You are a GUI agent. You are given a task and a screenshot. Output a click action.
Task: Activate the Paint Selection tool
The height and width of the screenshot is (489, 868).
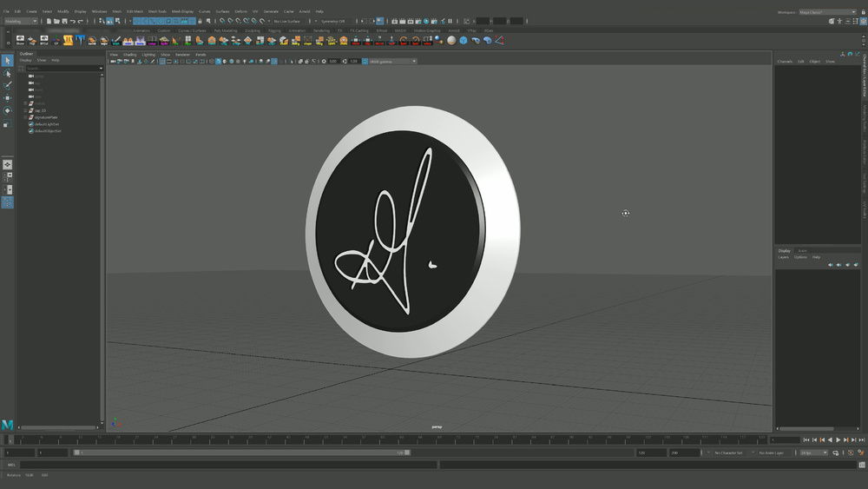coord(7,86)
